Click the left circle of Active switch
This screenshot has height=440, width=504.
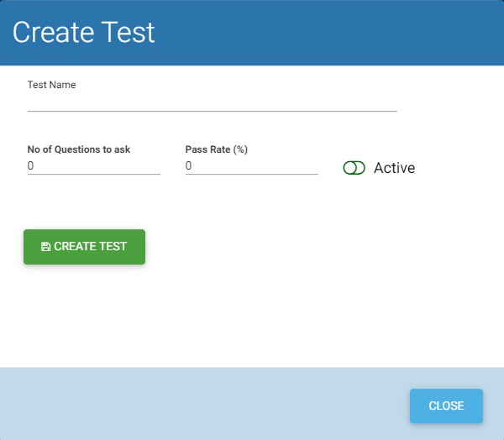[x=349, y=168]
